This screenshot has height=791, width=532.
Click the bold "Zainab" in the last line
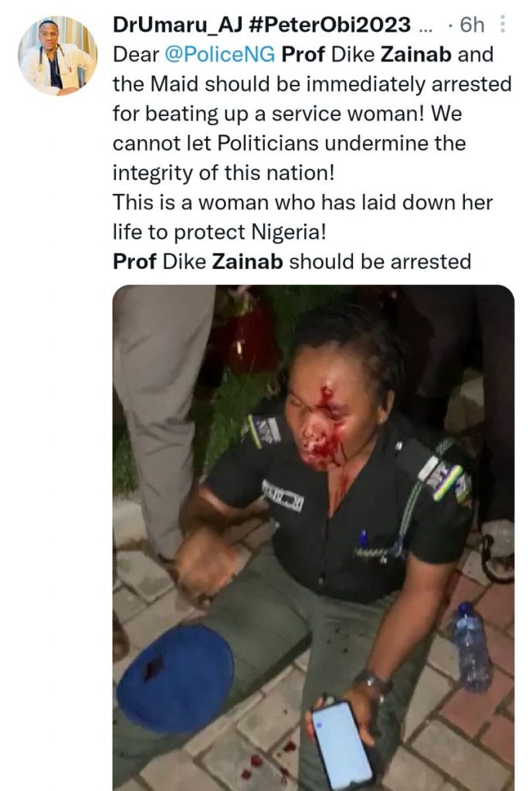click(248, 261)
